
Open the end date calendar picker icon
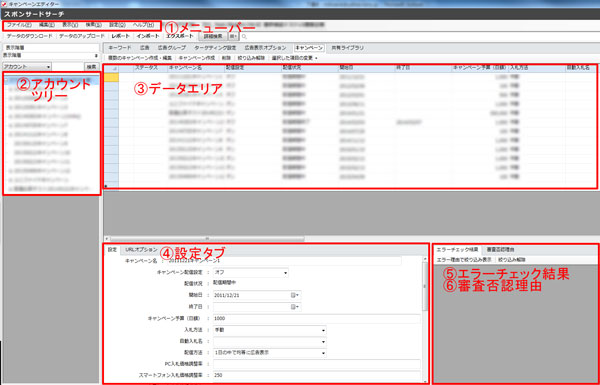[295, 307]
